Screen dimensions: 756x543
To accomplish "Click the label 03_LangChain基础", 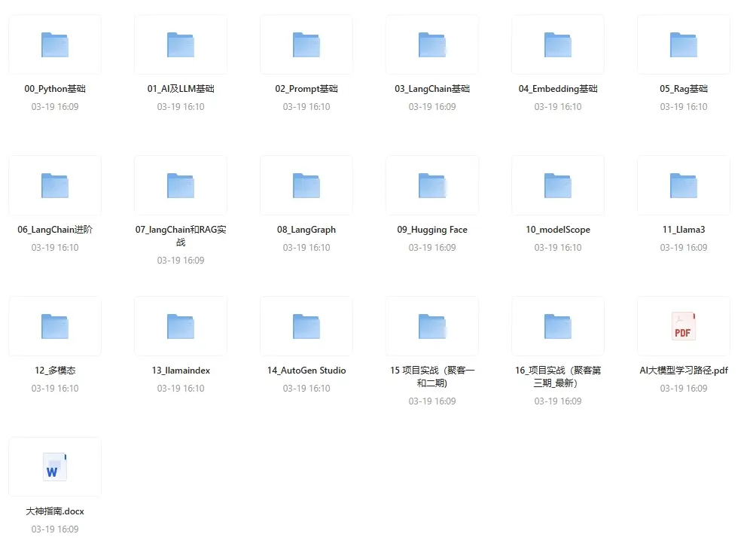I will click(432, 89).
